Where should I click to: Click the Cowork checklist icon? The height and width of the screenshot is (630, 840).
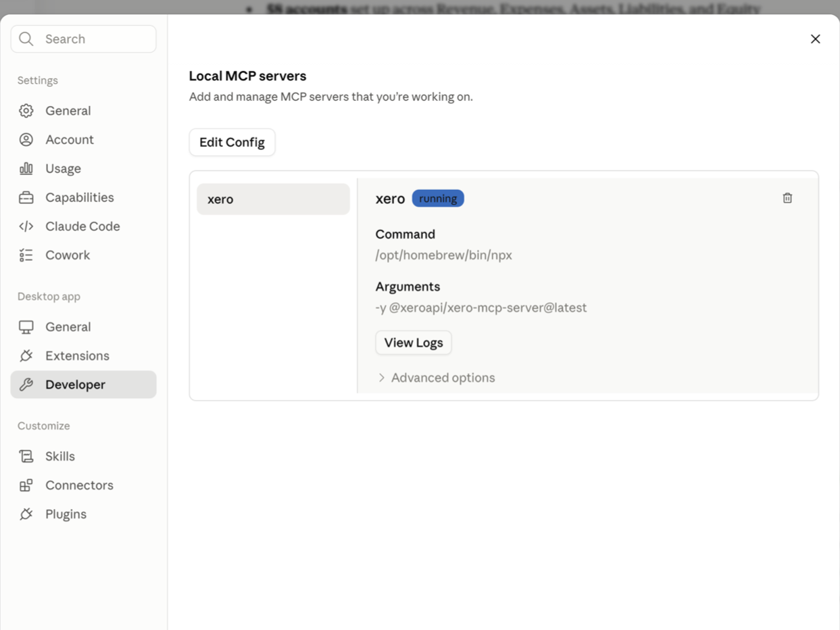click(26, 255)
